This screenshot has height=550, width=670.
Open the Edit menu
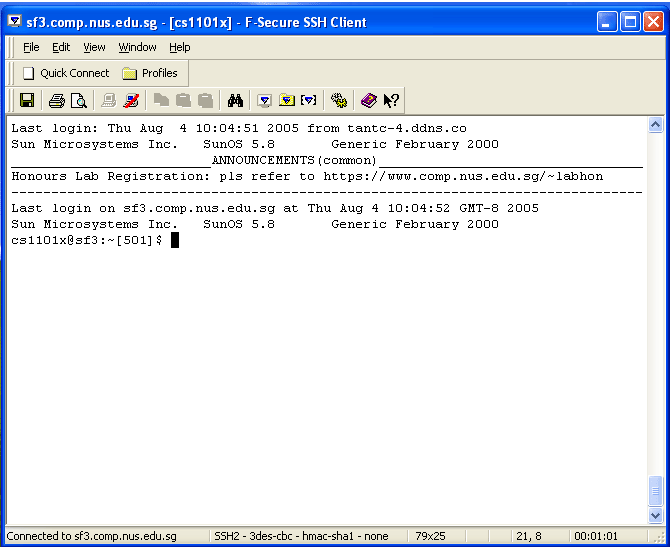(61, 47)
